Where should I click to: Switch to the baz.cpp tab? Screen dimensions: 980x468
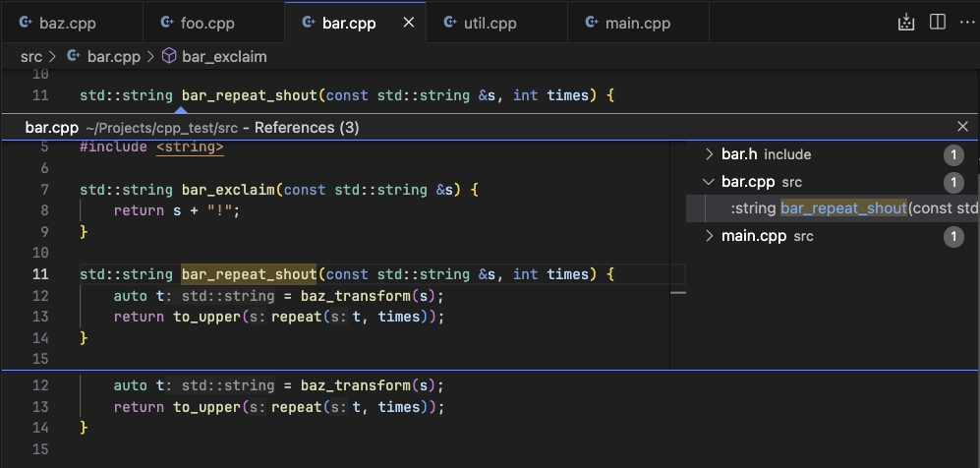click(x=71, y=24)
